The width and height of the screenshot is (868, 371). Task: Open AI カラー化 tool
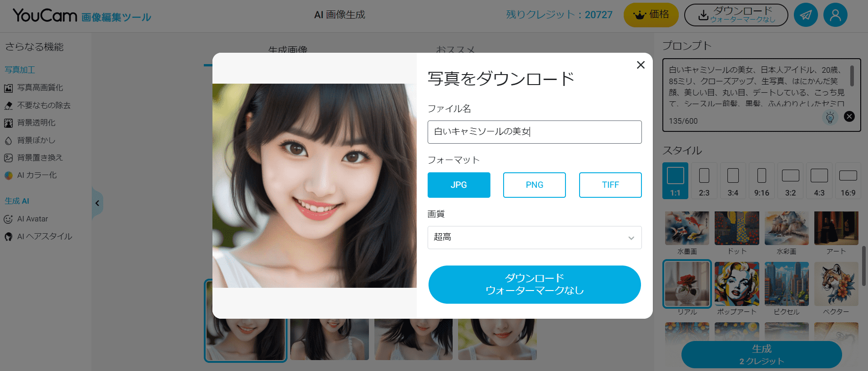tap(30, 175)
